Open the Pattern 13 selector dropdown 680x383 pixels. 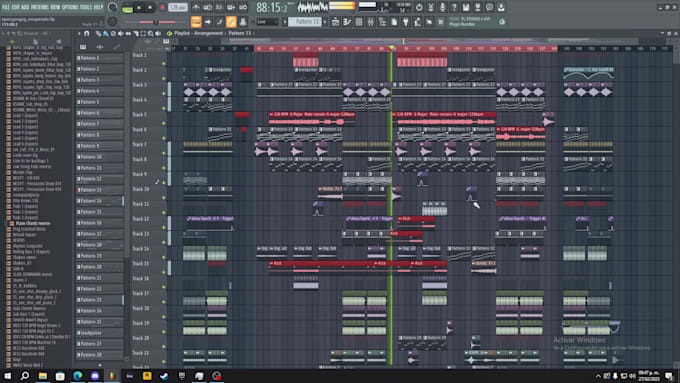[305, 22]
